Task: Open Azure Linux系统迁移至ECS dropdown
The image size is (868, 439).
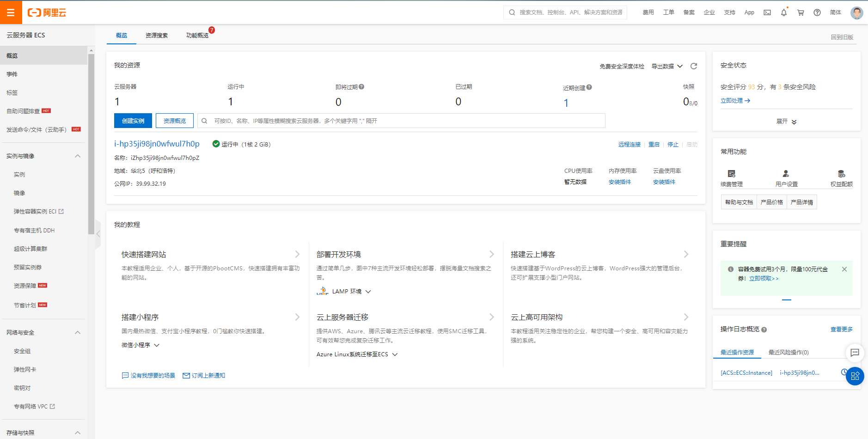Action: (357, 354)
